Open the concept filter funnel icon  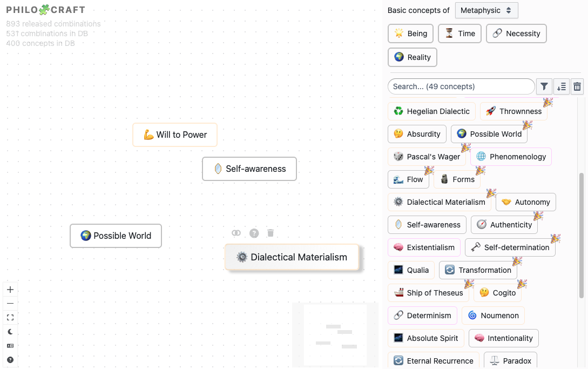tap(544, 87)
